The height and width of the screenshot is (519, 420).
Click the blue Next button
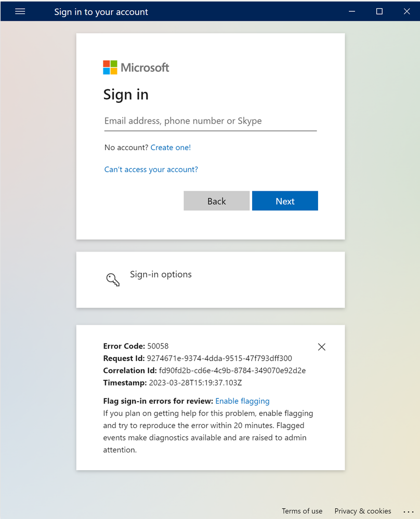285,201
